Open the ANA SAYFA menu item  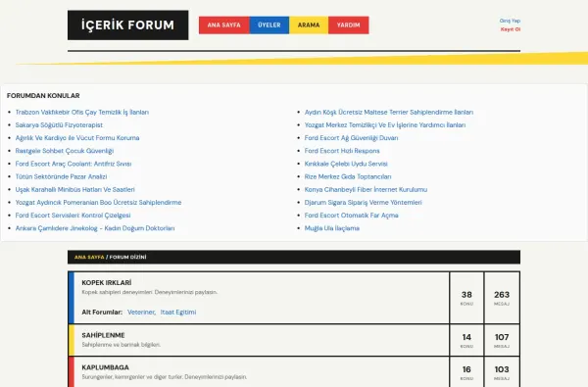pos(224,25)
